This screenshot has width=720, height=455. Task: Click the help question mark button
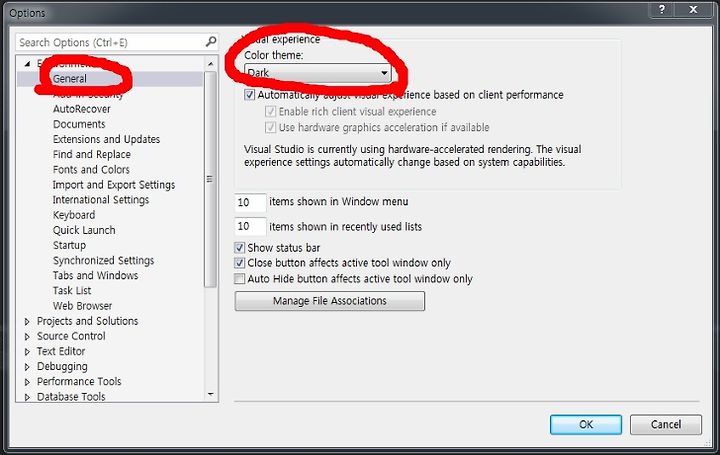tap(662, 9)
